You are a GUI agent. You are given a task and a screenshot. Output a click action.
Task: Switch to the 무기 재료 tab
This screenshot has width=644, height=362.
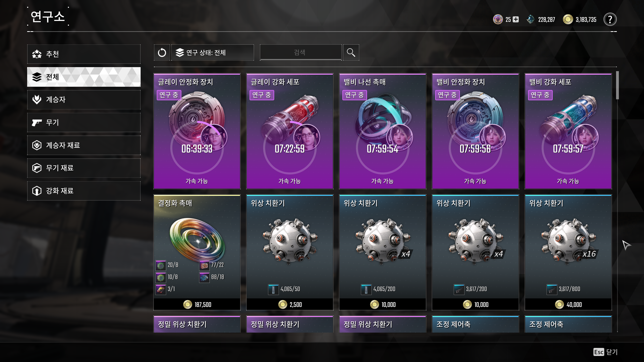(x=84, y=168)
